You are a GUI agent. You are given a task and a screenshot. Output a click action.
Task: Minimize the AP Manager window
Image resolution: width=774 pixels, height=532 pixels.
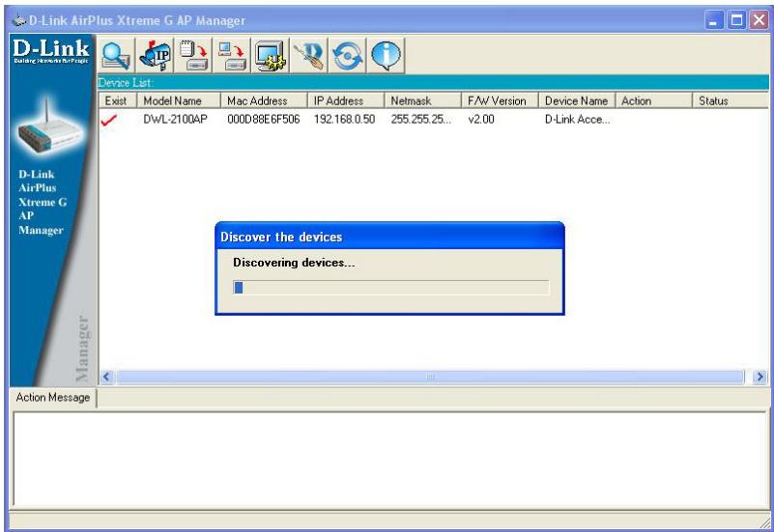click(x=714, y=20)
